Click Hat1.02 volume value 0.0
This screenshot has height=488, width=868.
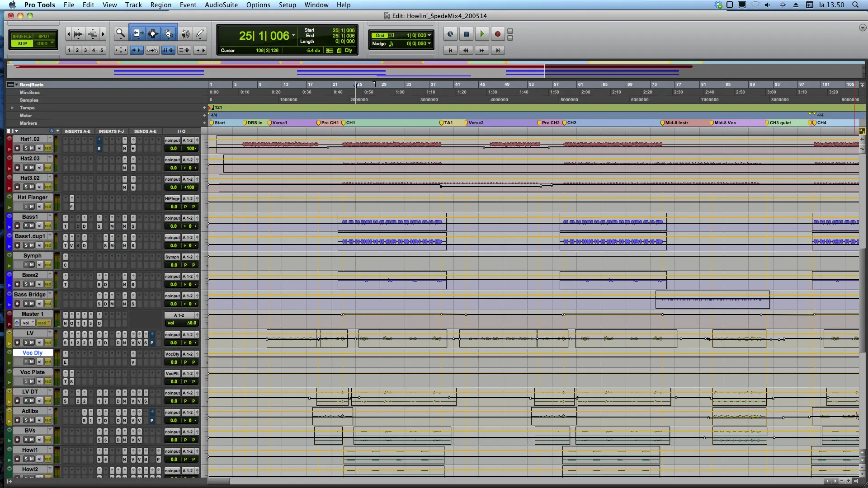(174, 149)
